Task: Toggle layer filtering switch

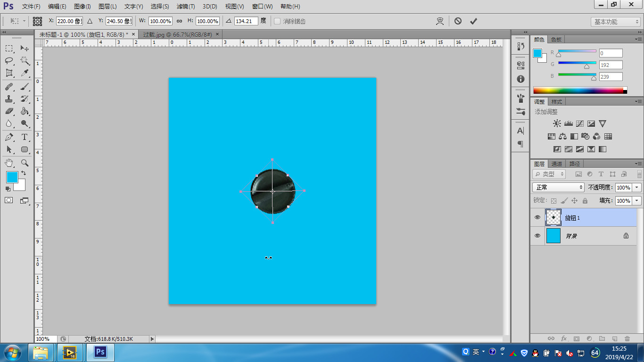Action: pos(640,174)
